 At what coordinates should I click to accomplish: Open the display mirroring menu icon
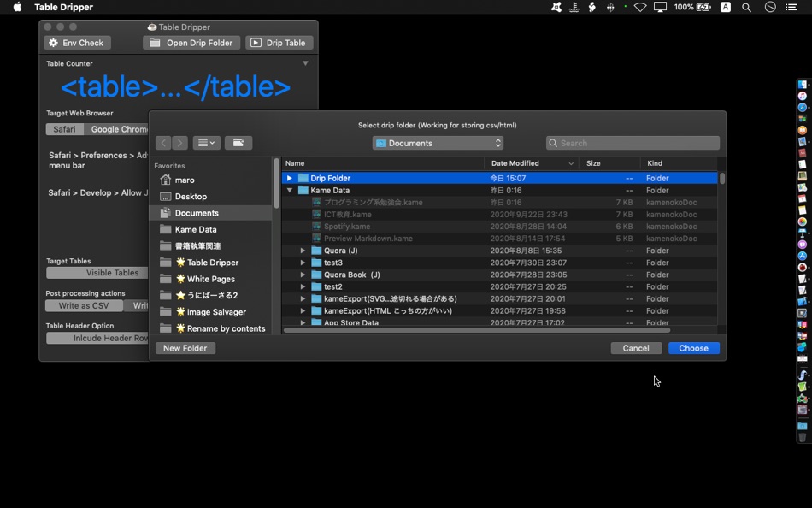coord(660,7)
